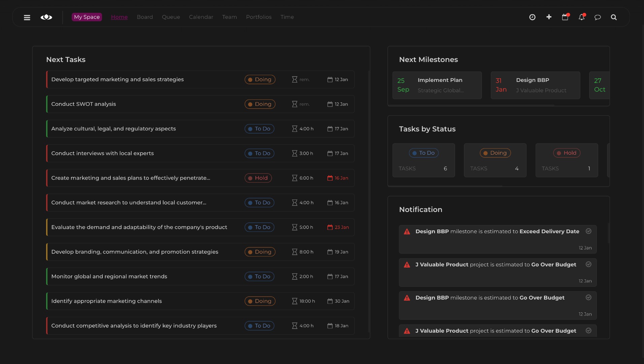Screen dimensions: 644x364
Task: Open the calendar icon with red badge
Action: click(565, 17)
